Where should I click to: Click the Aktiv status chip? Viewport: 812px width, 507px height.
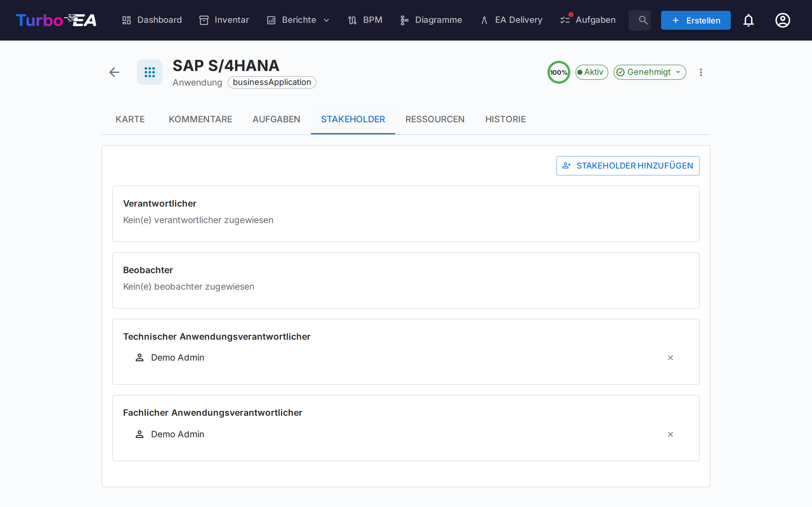[591, 72]
